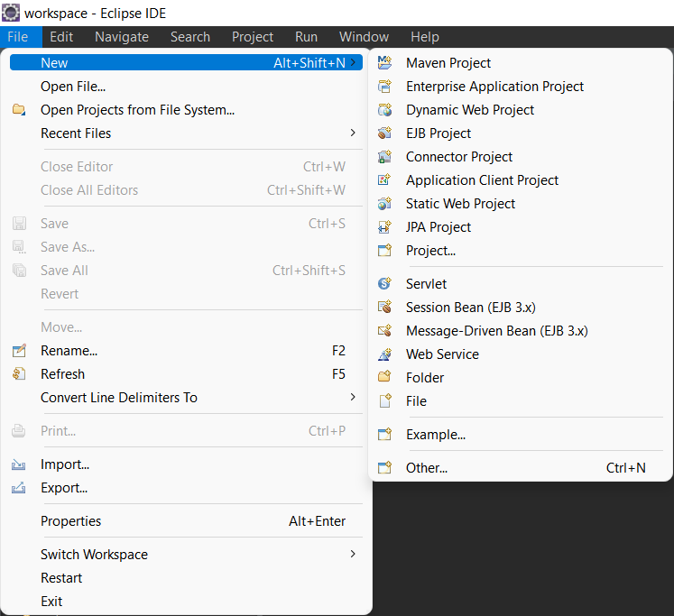The height and width of the screenshot is (616, 674).
Task: Click the Application Client Project icon
Action: pos(384,180)
